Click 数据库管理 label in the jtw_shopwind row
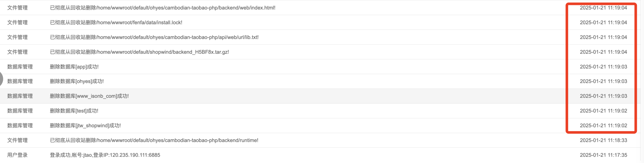 [20, 126]
